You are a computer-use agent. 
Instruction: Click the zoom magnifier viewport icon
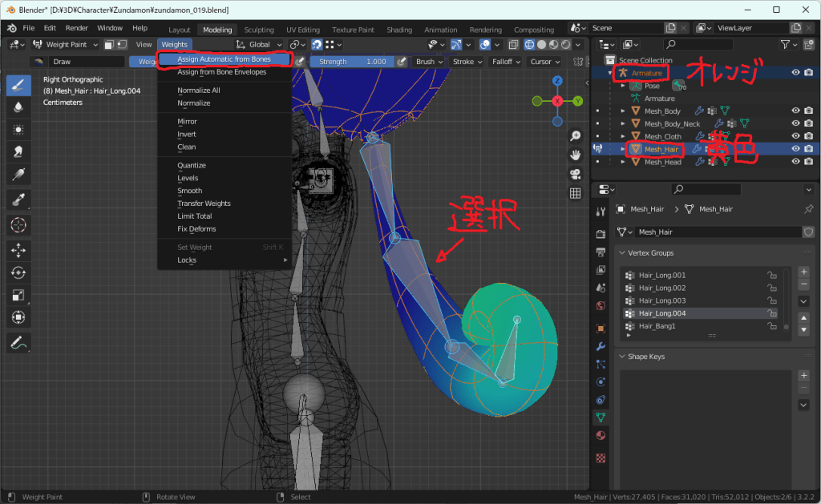tap(575, 136)
